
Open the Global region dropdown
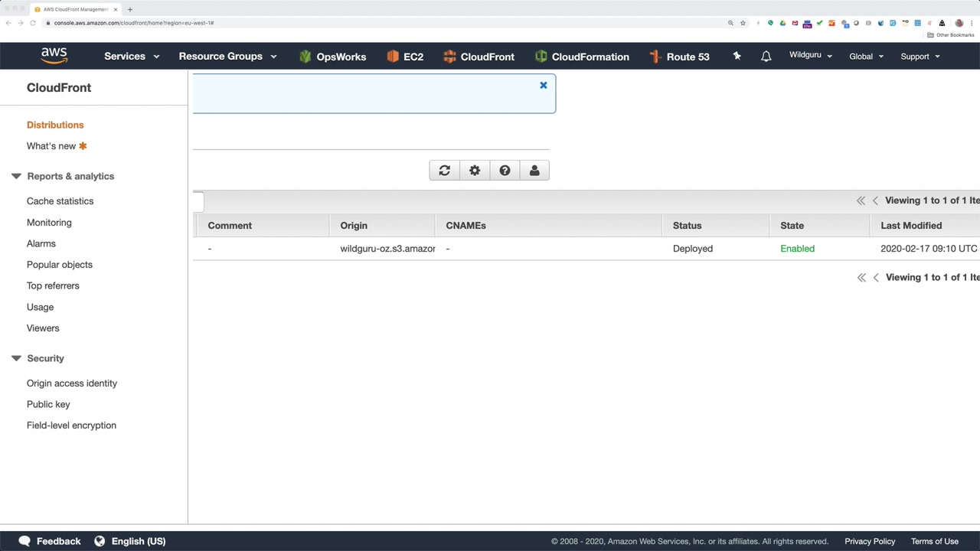[867, 57]
